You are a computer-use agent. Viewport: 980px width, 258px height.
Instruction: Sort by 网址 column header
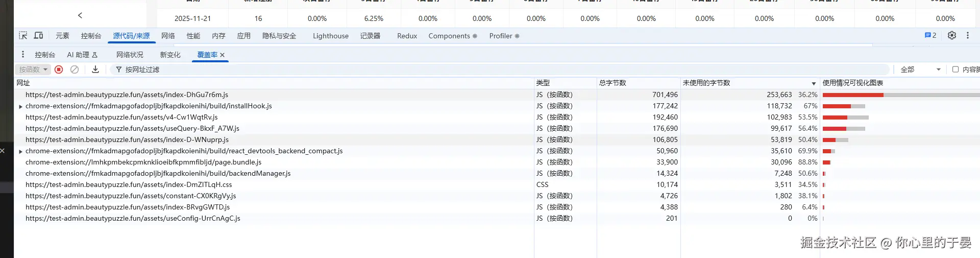click(274, 83)
